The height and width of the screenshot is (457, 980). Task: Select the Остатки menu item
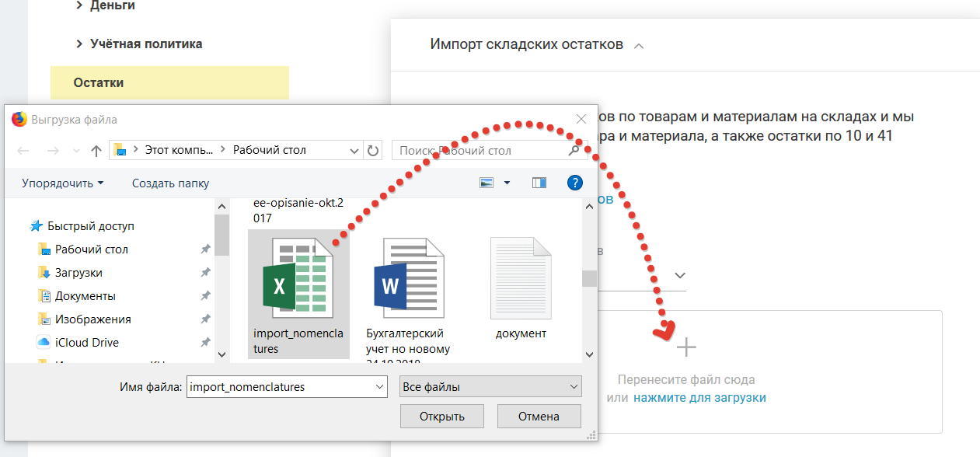99,82
